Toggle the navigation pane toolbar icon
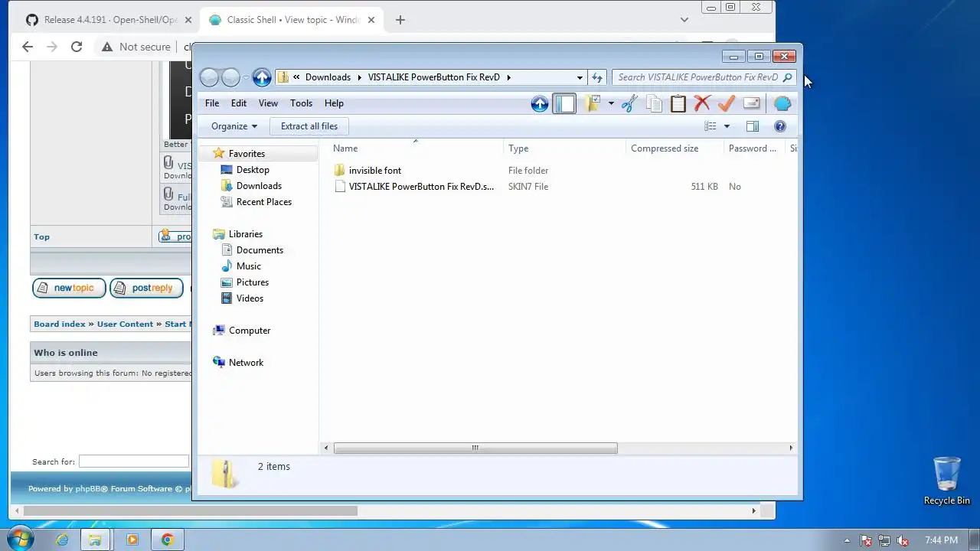 564,103
